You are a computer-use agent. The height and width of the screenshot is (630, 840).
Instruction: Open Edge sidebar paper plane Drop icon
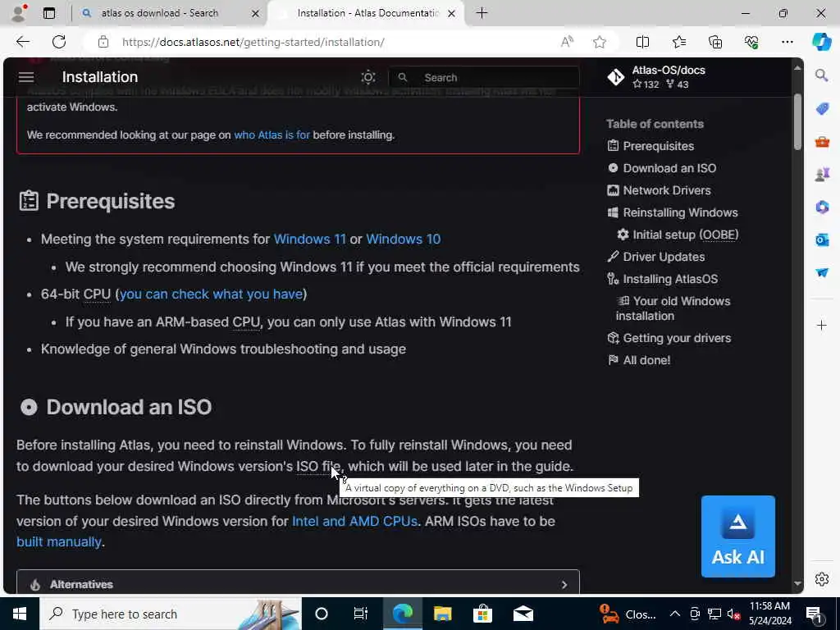(822, 272)
